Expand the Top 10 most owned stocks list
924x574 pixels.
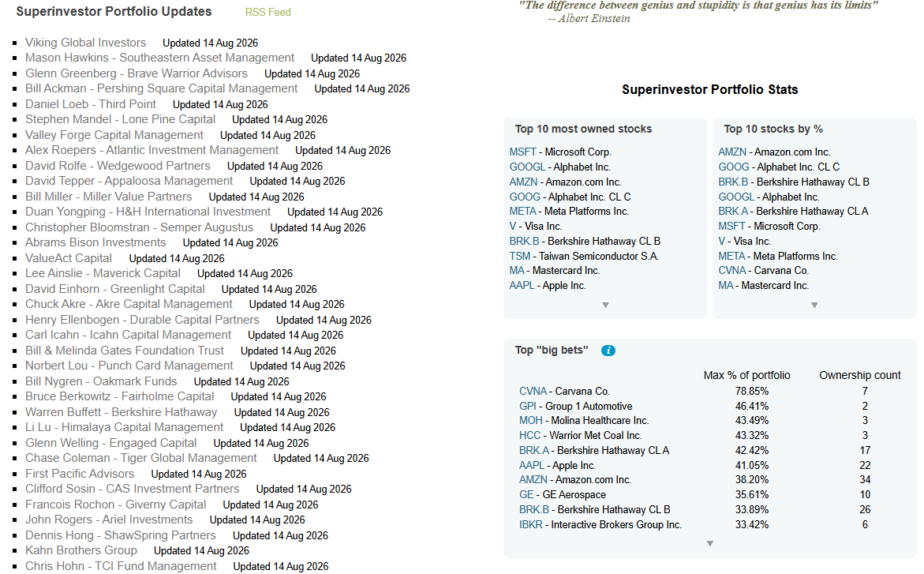click(605, 305)
